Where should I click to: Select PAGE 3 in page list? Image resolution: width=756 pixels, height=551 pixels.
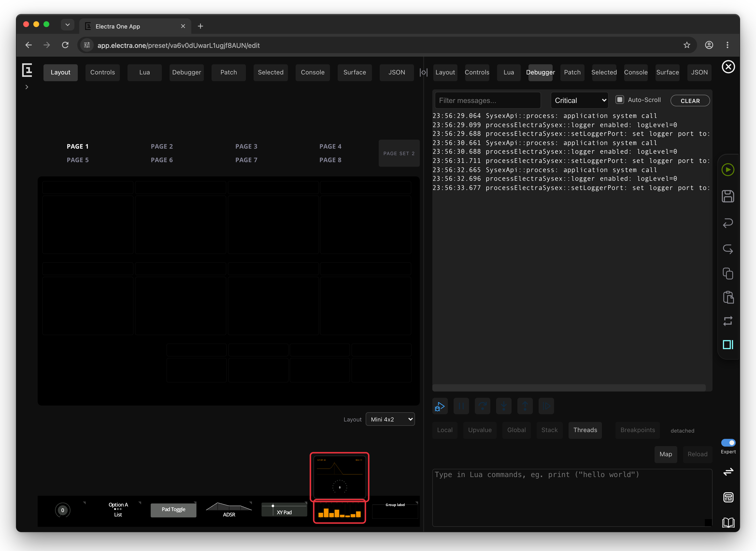click(x=246, y=146)
